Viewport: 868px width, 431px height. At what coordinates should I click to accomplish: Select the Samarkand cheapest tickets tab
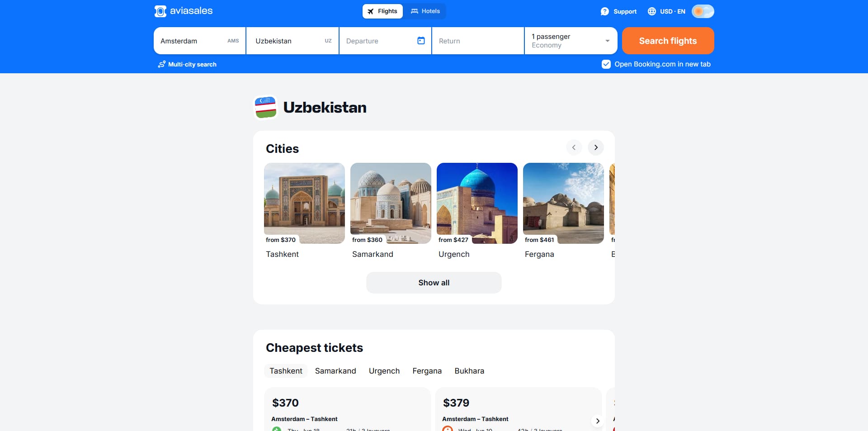[x=335, y=371]
